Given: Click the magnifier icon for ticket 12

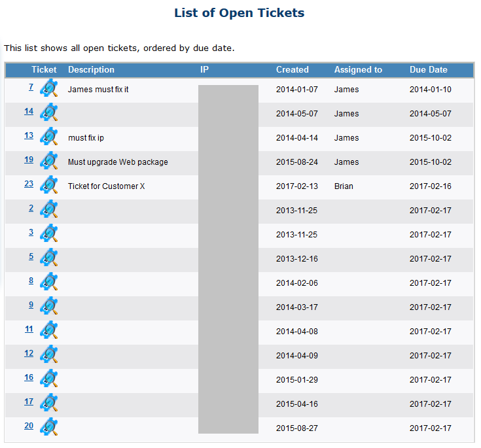Looking at the screenshot, I should (49, 354).
